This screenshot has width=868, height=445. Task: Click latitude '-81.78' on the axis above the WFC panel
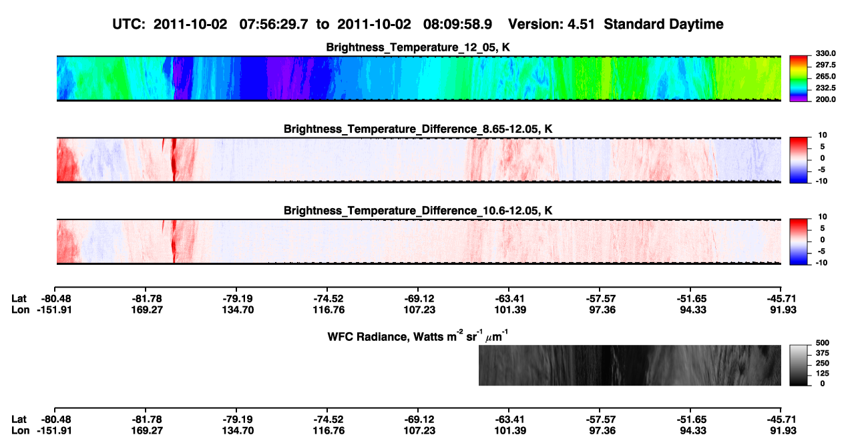(x=148, y=299)
